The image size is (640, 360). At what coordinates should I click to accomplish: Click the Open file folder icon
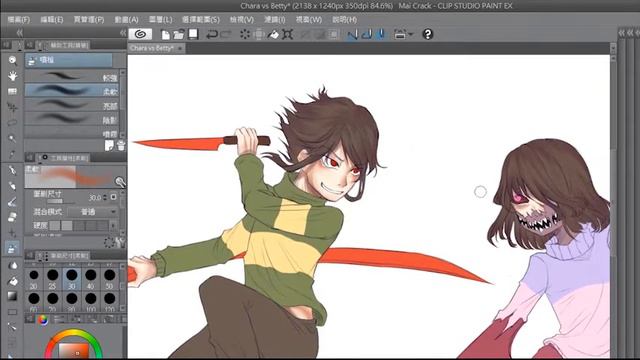179,35
